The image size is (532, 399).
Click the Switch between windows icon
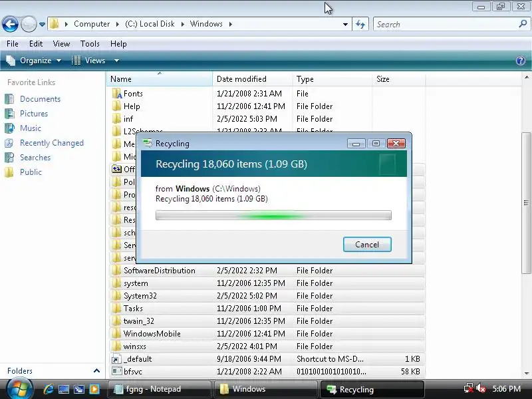pos(79,389)
